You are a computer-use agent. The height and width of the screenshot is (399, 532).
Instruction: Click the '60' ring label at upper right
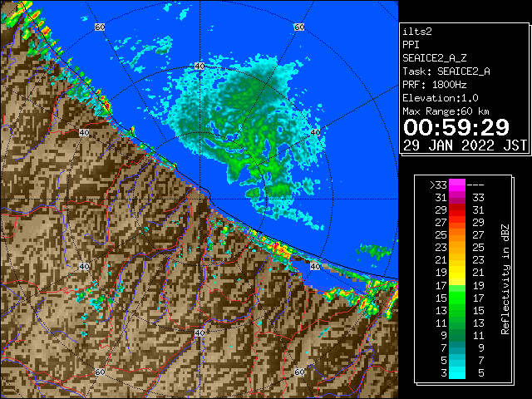point(299,27)
